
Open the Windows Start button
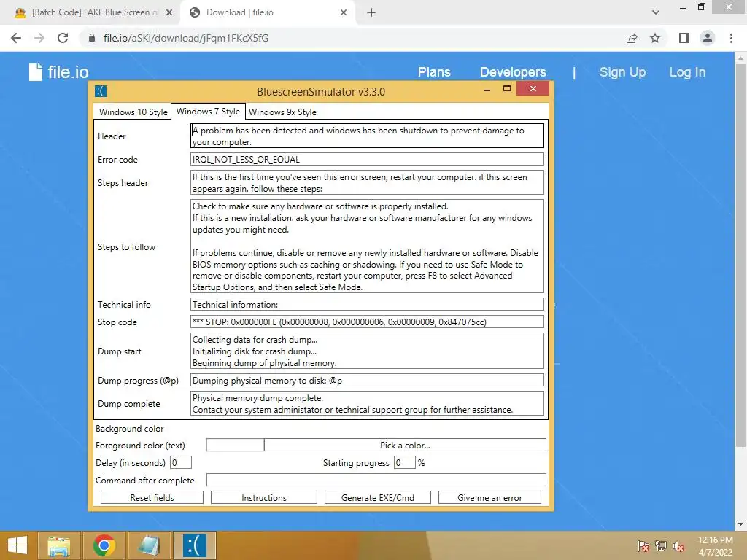point(18,545)
